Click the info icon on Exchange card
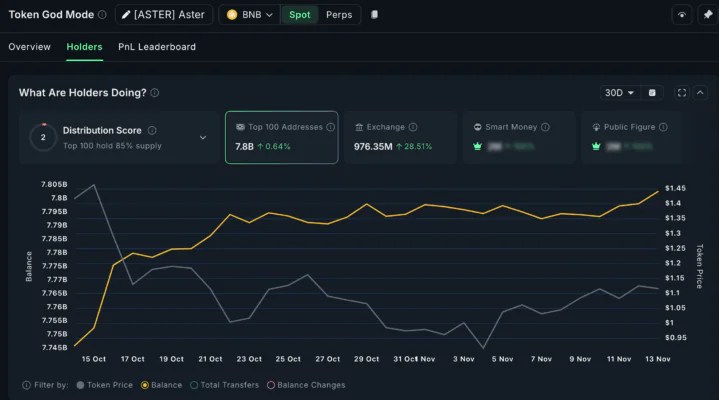The height and width of the screenshot is (400, 719). pos(413,128)
